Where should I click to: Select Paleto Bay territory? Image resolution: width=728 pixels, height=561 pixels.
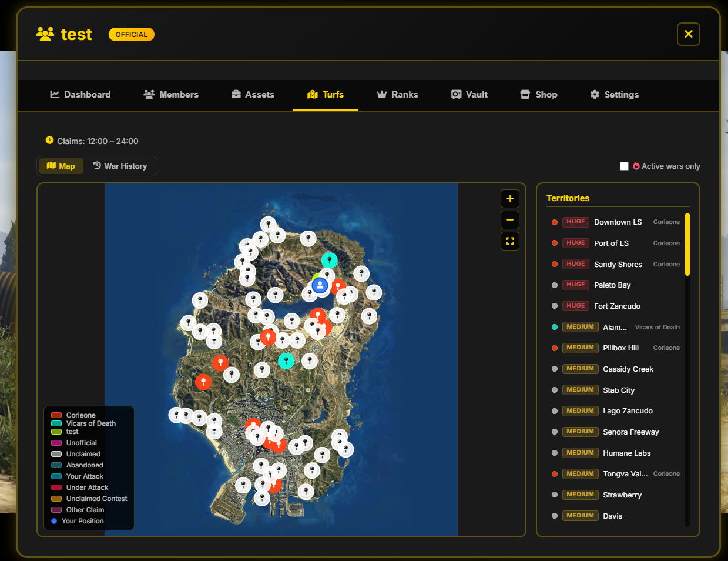616,285
